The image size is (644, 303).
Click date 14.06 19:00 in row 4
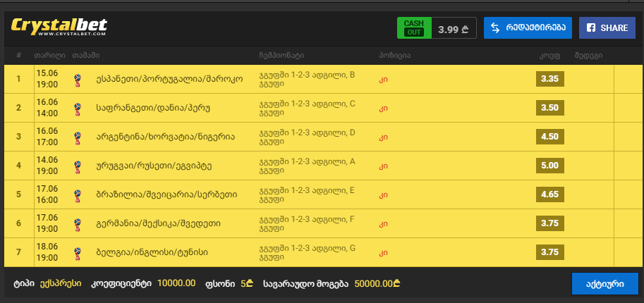47,166
